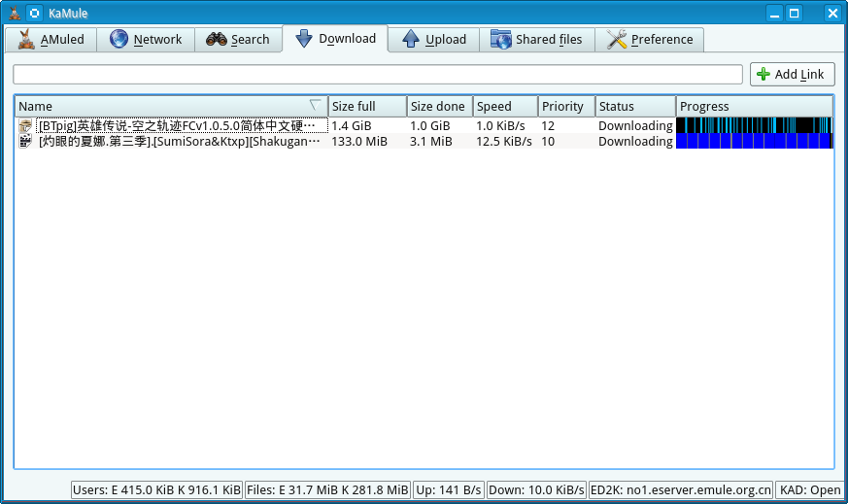This screenshot has height=504, width=848.
Task: Click the blue progress bar of the Shakugan download
Action: (755, 141)
